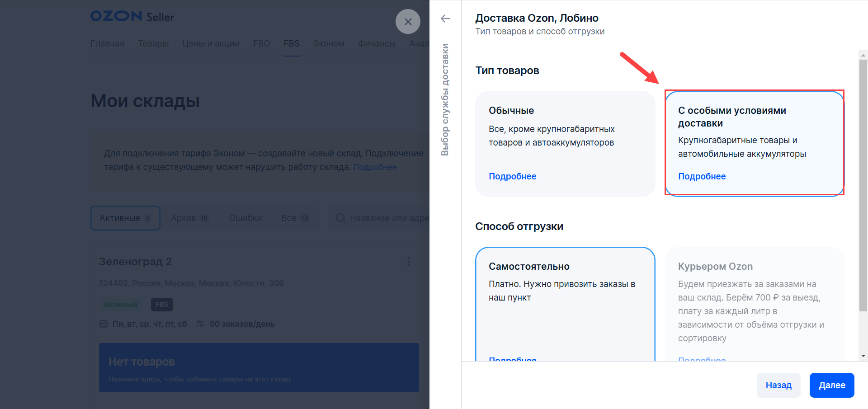Click the Тип товаров section heading
The height and width of the screenshot is (409, 868).
(507, 71)
